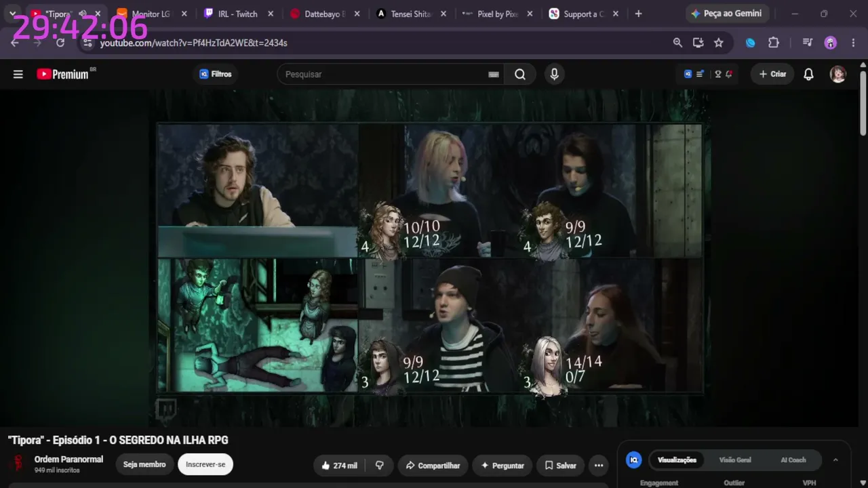
Task: Select the Visão Geral tab
Action: pyautogui.click(x=735, y=460)
